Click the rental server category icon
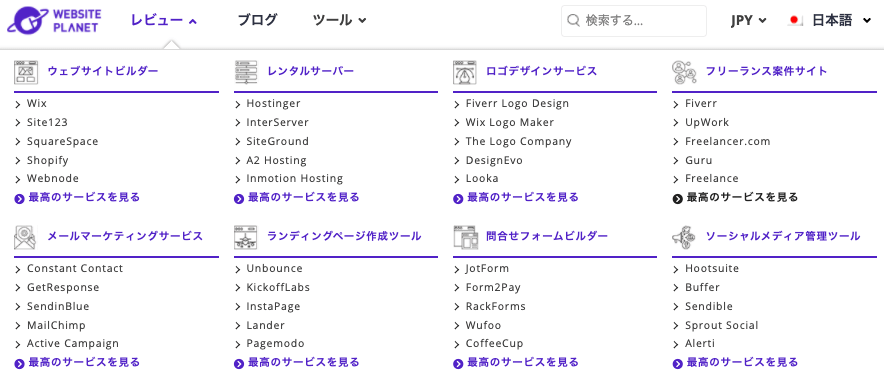 [x=245, y=72]
